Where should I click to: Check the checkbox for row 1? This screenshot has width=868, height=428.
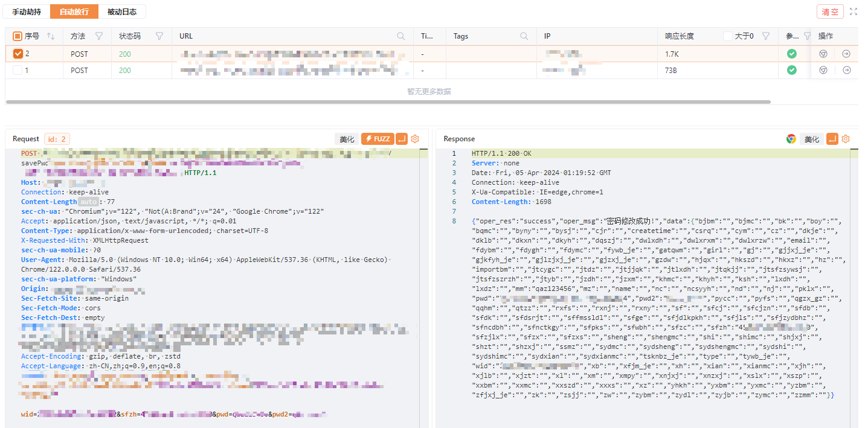coord(18,70)
